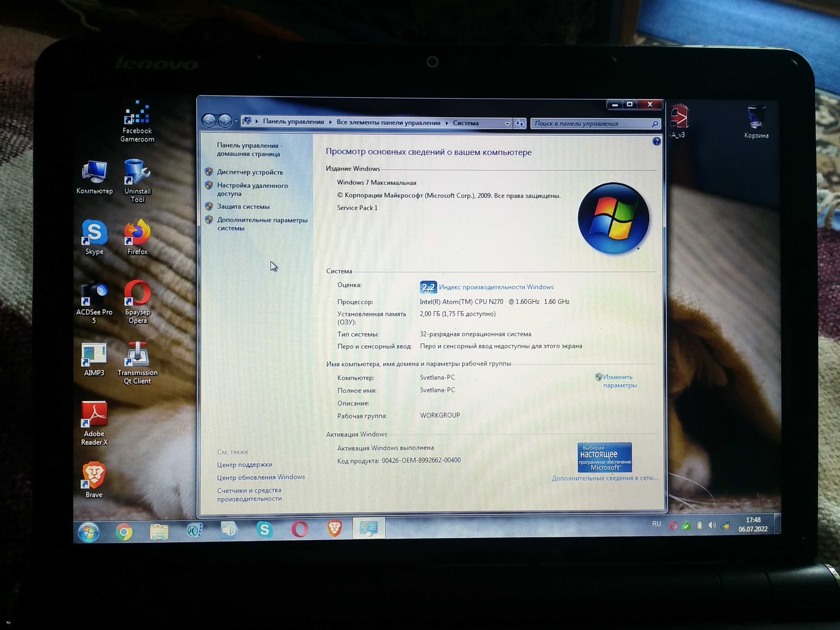Click the green checkmark tray icon
The image size is (840, 630).
coord(686,526)
